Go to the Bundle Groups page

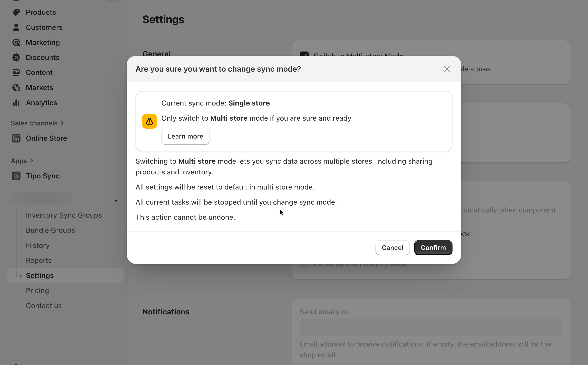point(50,230)
